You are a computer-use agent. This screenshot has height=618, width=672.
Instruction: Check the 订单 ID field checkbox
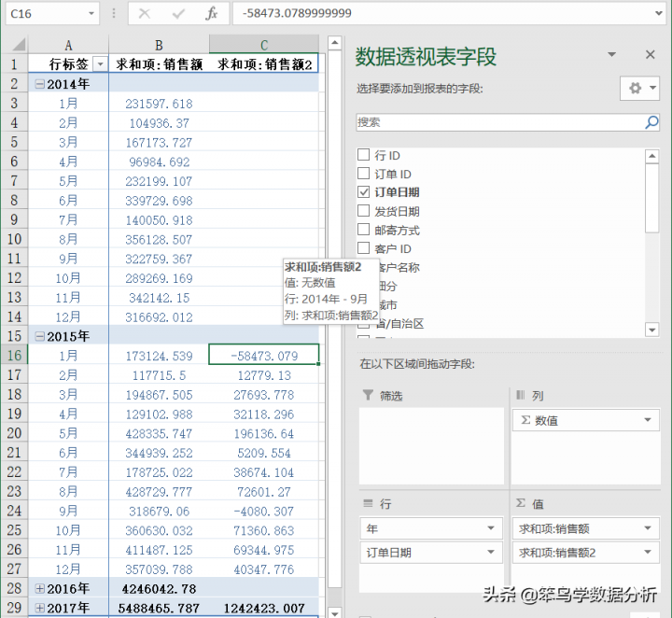pyautogui.click(x=363, y=173)
